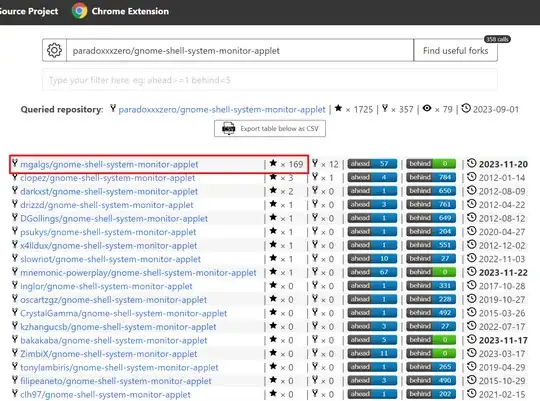Click Export table below as CSV
540x401 pixels.
pos(270,128)
